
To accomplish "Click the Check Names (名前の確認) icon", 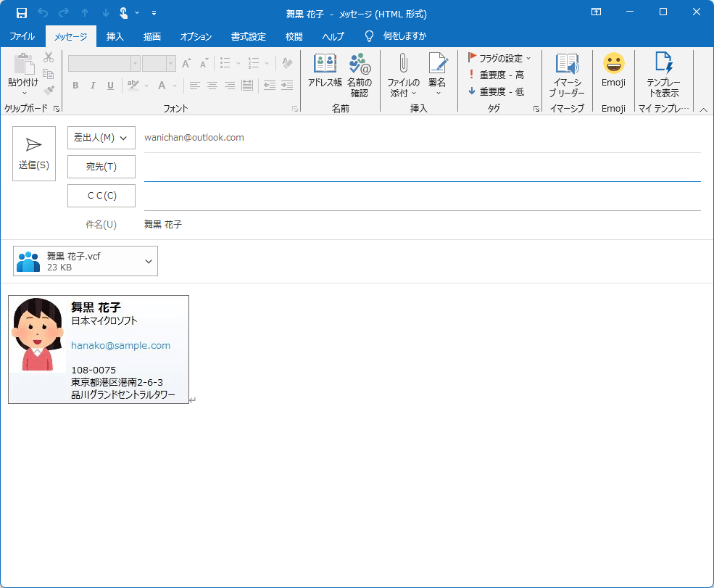I will 360,72.
